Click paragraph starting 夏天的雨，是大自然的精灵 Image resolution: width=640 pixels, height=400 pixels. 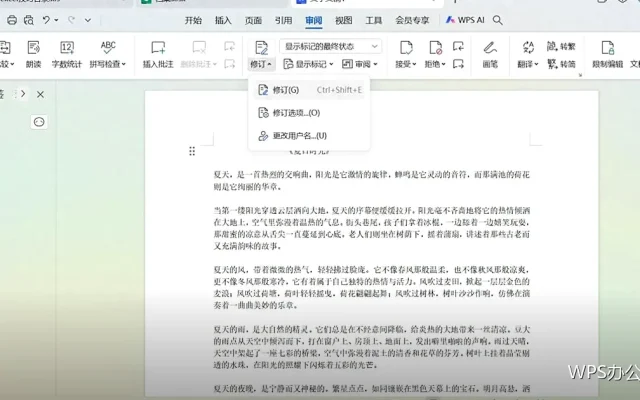click(371, 347)
